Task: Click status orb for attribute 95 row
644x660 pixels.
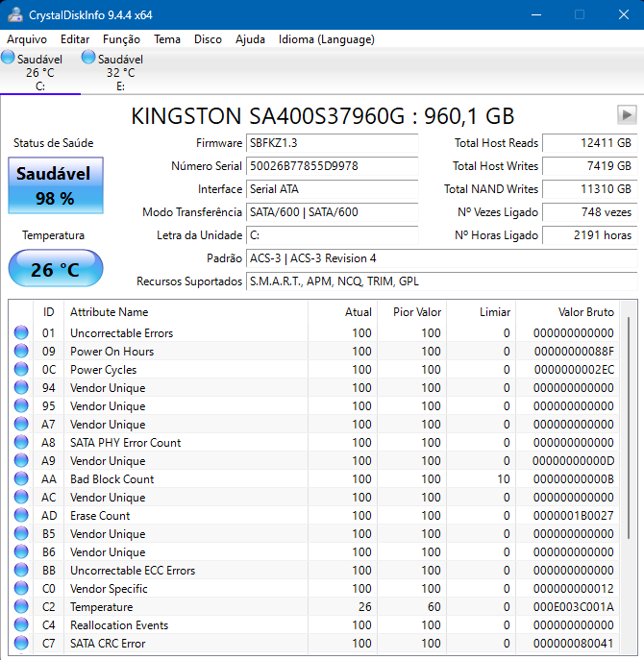Action: click(x=21, y=405)
